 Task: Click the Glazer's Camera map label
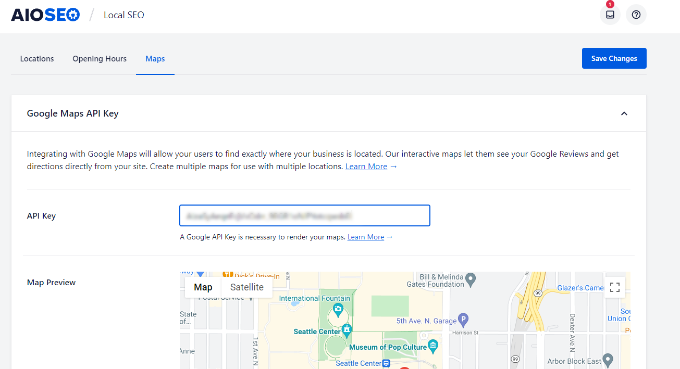click(x=580, y=287)
